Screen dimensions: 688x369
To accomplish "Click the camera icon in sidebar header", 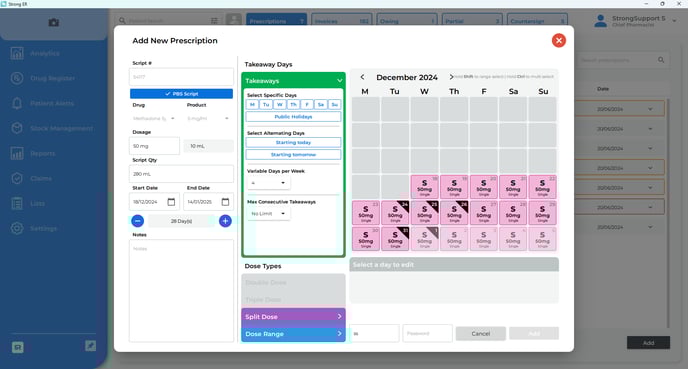I will [54, 22].
